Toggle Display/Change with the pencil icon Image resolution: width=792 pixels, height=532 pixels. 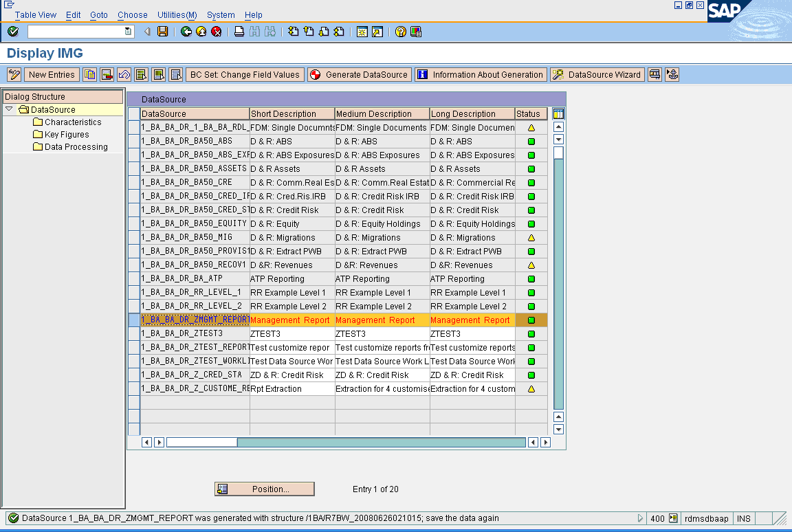click(x=13, y=74)
